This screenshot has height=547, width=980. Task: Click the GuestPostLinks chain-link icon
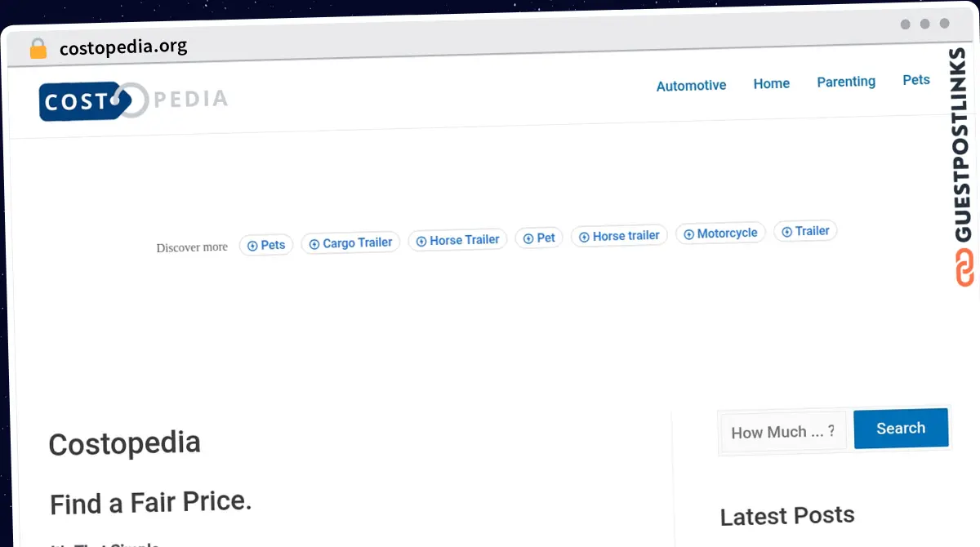964,269
